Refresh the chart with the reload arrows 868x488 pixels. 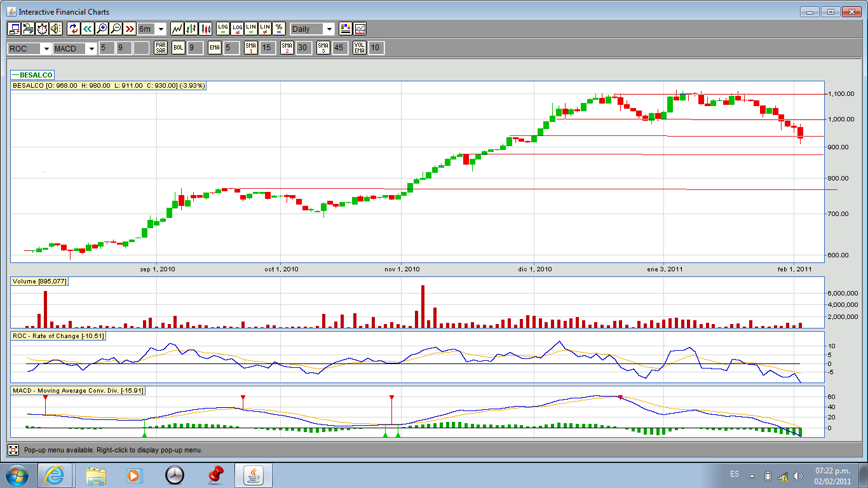pyautogui.click(x=74, y=29)
